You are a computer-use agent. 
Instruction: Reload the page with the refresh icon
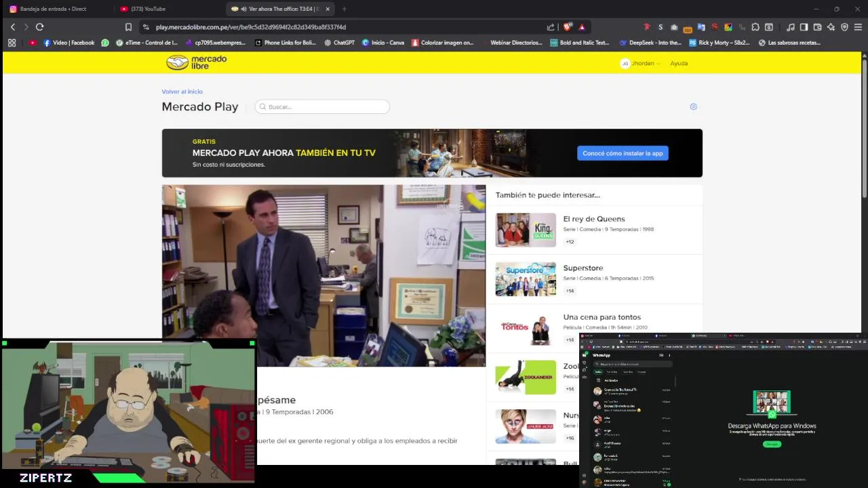coord(39,27)
